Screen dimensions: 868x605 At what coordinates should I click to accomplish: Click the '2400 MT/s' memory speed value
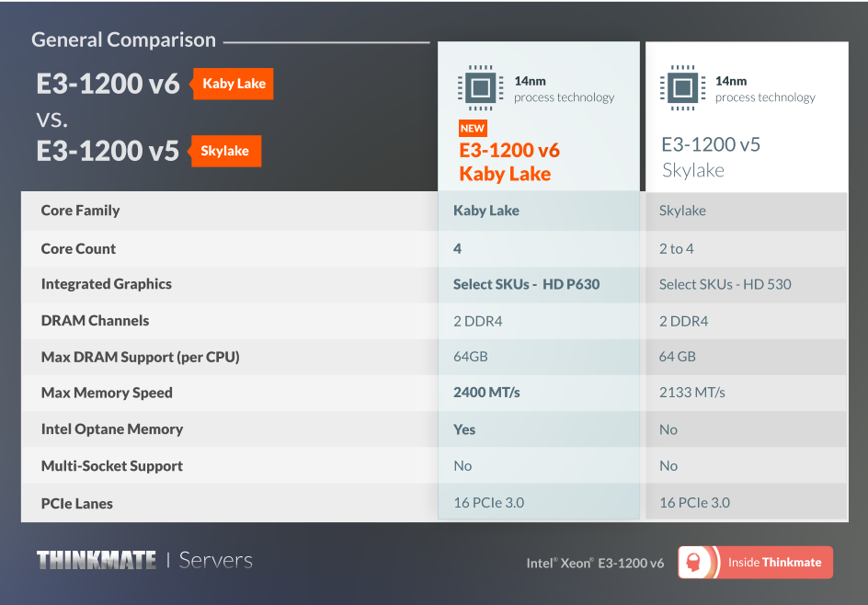click(486, 393)
